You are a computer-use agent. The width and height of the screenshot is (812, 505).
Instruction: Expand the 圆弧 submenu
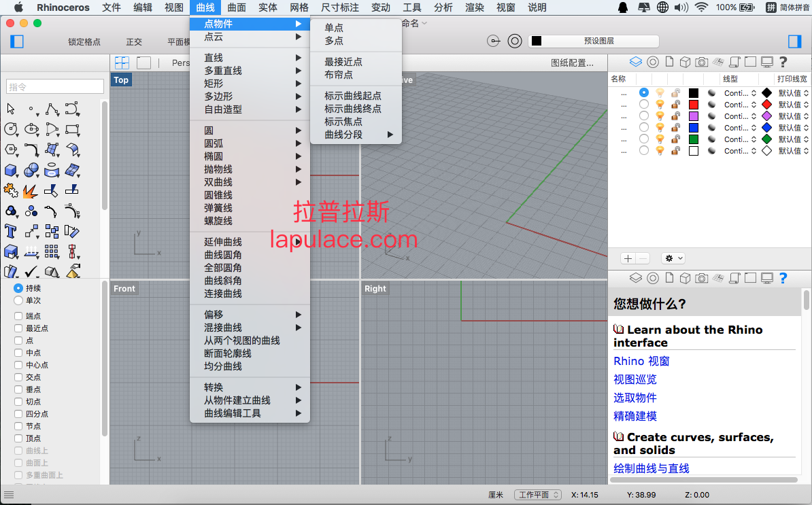pyautogui.click(x=250, y=143)
